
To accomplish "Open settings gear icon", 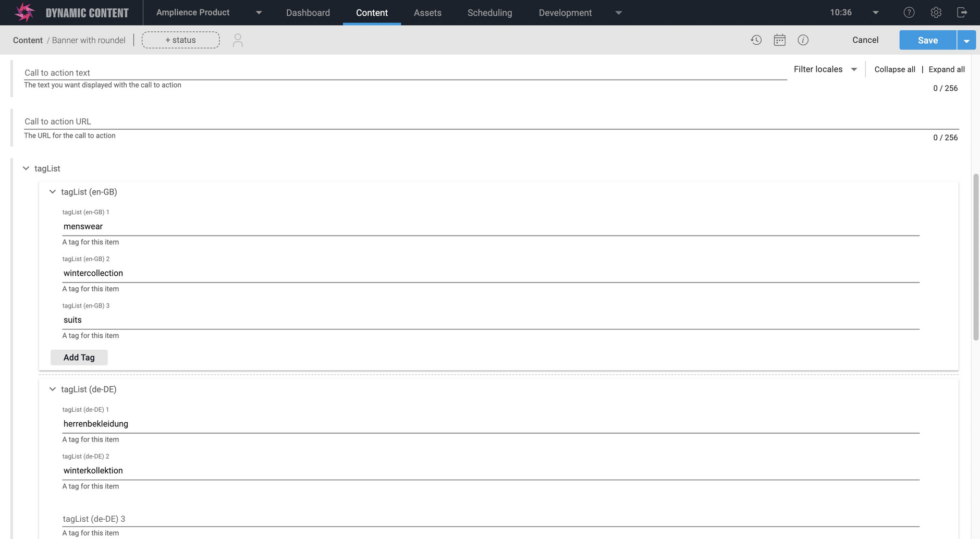I will (x=936, y=13).
